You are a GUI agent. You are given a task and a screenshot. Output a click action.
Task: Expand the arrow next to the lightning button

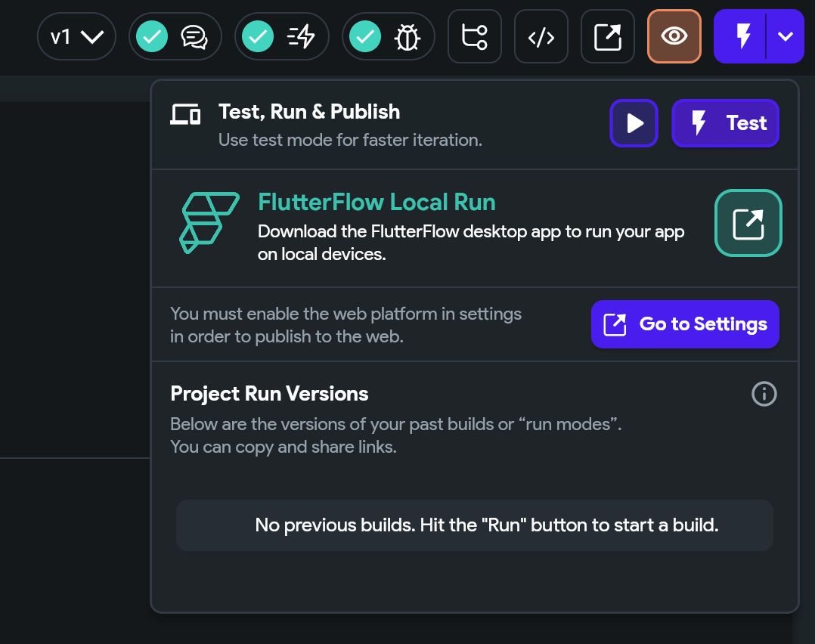[786, 36]
